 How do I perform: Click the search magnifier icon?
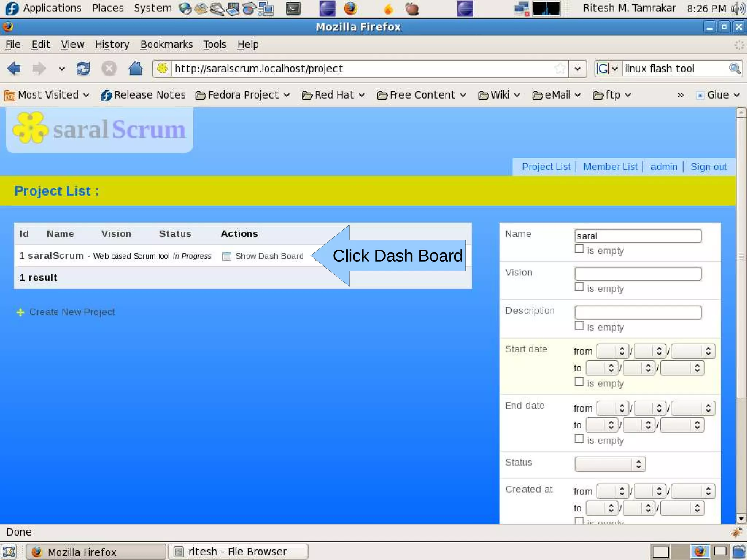735,68
